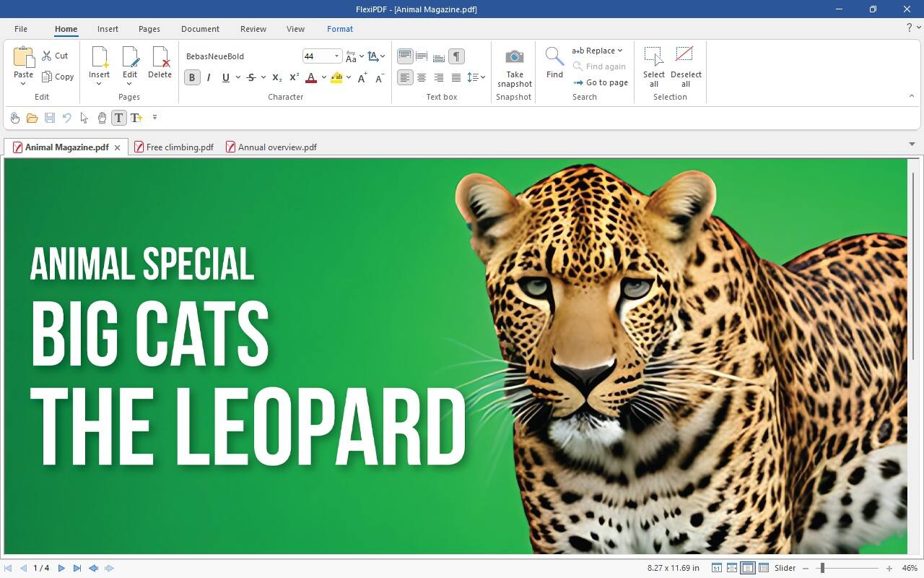The height and width of the screenshot is (578, 924).
Task: Expand the font color dropdown arrow
Action: (x=323, y=77)
